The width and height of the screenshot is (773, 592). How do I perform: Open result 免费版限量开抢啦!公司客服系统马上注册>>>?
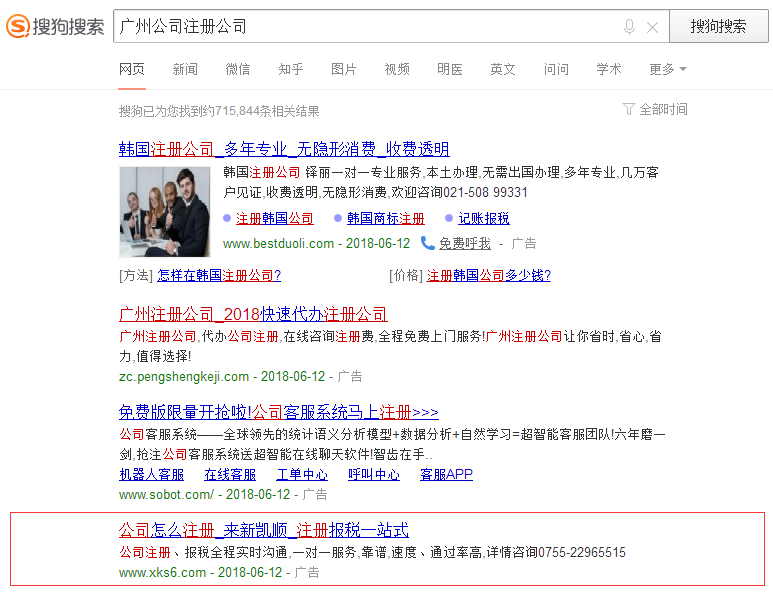(x=279, y=412)
